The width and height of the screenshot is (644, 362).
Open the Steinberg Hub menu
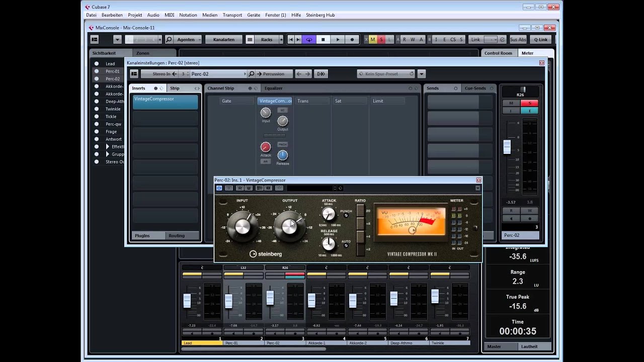click(x=320, y=15)
